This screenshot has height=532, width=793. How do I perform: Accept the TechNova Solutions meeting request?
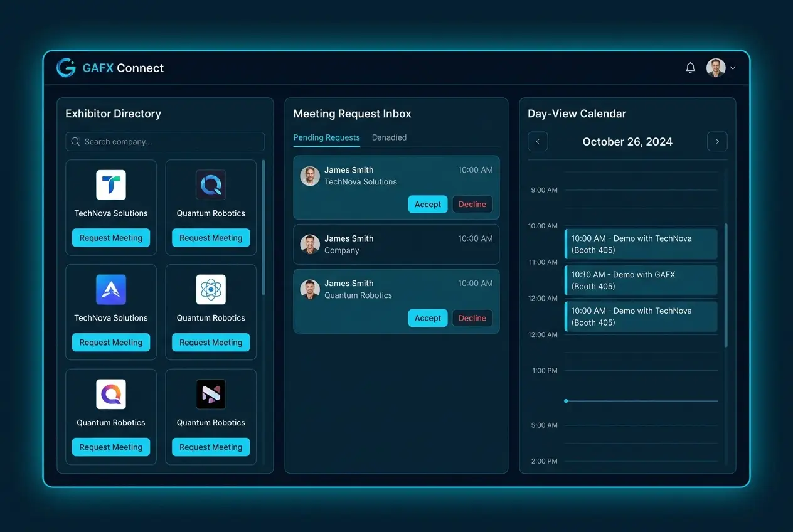click(428, 205)
